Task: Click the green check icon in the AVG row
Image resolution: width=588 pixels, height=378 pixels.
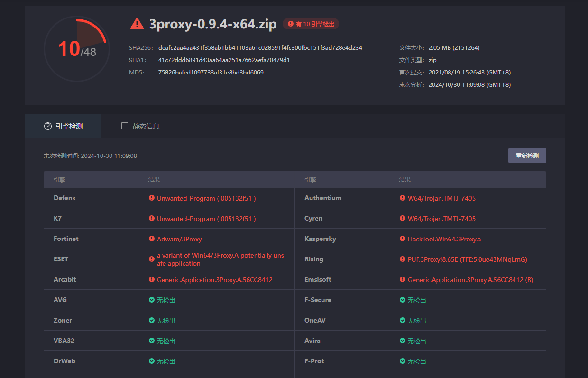Action: [152, 300]
